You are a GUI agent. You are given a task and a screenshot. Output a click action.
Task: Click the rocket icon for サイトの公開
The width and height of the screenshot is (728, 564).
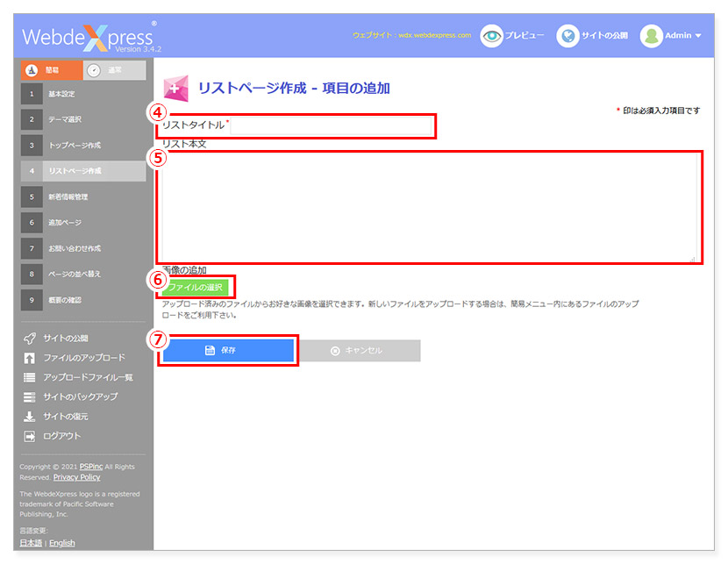[29, 339]
